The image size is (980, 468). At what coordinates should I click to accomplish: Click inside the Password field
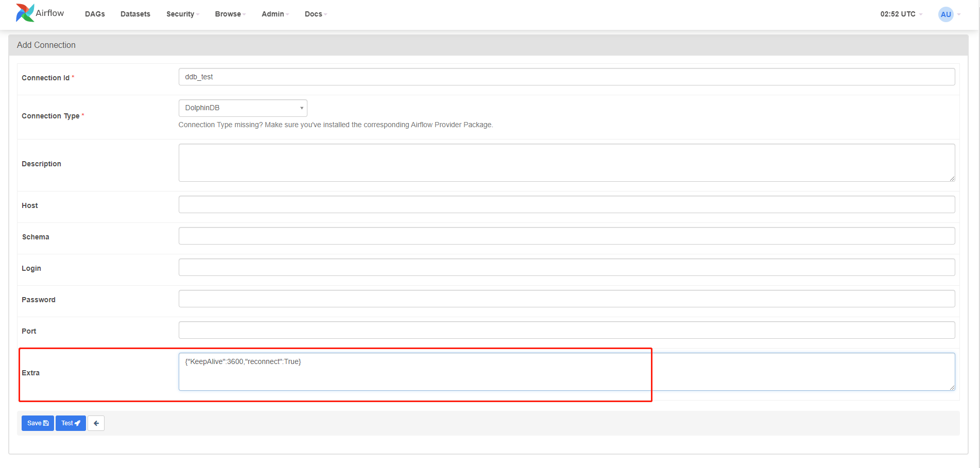click(x=566, y=299)
